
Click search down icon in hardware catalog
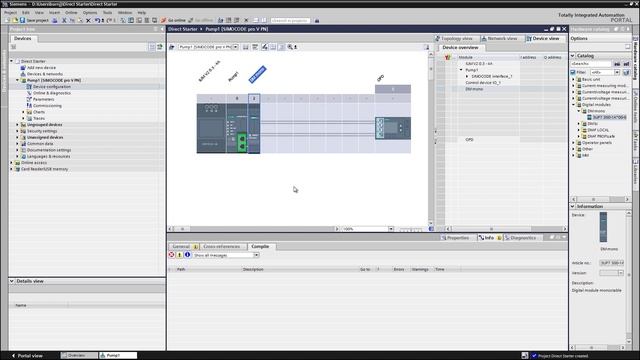click(617, 64)
